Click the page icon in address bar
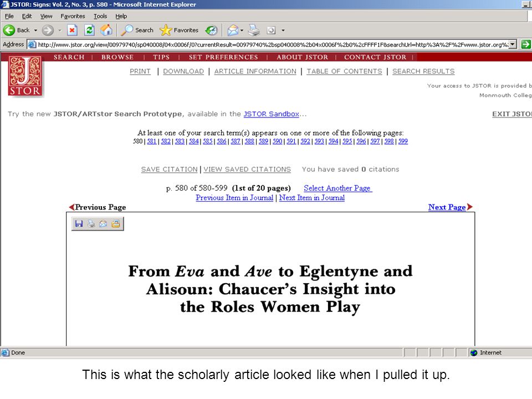Viewport: 532px width, 399px height. point(32,44)
